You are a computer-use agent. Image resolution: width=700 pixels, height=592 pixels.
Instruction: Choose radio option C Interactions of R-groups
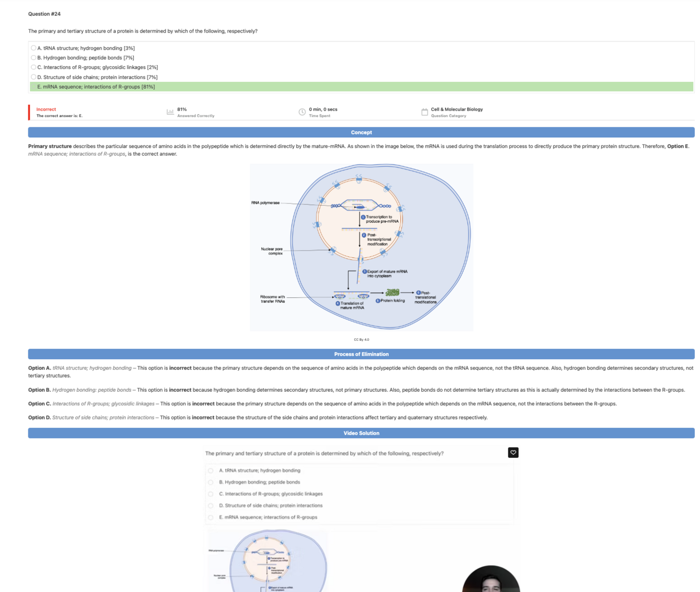(x=34, y=67)
